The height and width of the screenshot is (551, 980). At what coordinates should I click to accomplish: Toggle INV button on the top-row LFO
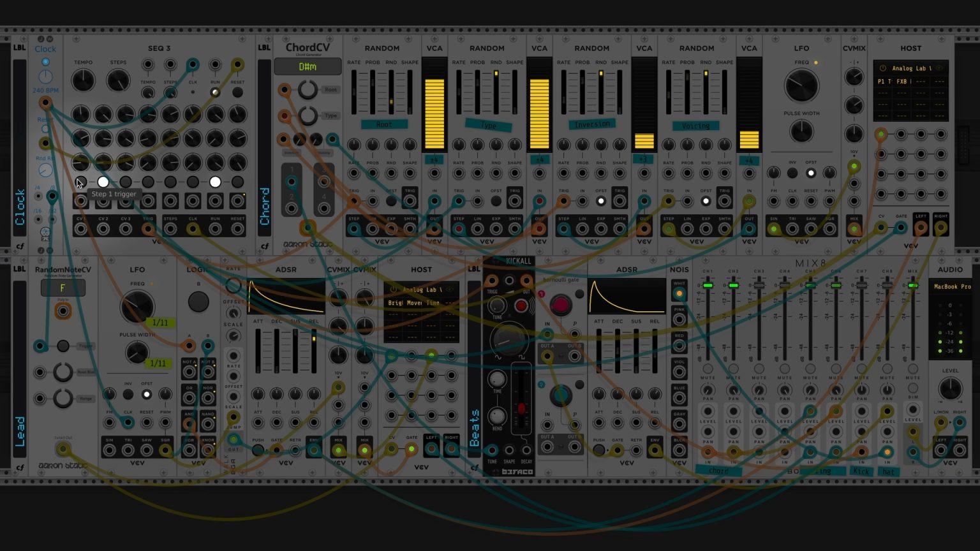point(792,173)
